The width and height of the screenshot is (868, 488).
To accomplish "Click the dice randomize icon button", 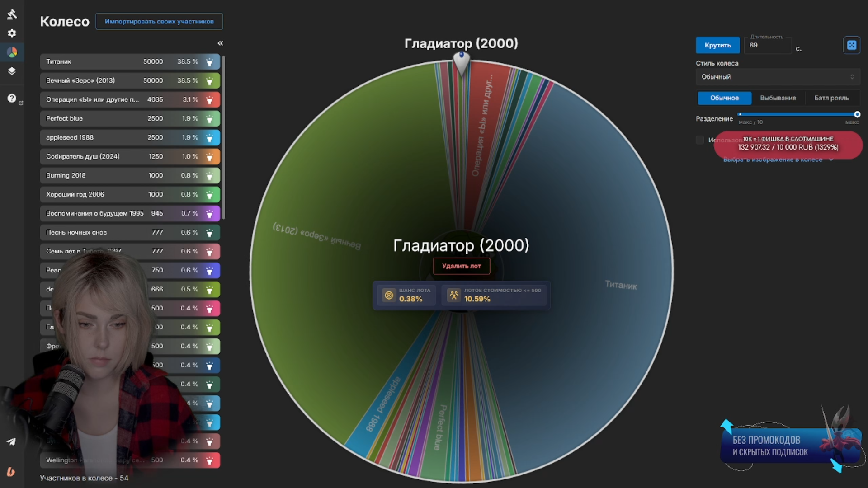I will click(x=851, y=45).
